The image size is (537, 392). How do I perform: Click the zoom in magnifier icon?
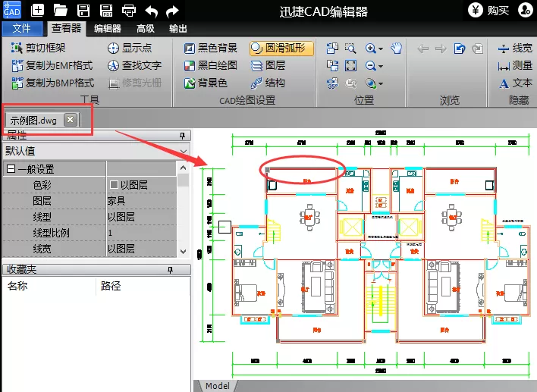pos(371,49)
